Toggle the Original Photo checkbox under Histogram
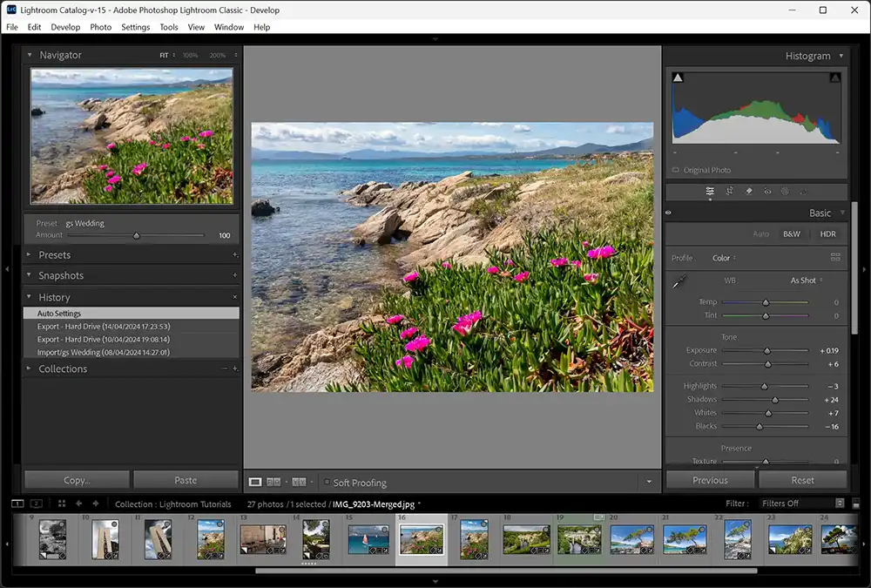This screenshot has height=588, width=871. (674, 170)
